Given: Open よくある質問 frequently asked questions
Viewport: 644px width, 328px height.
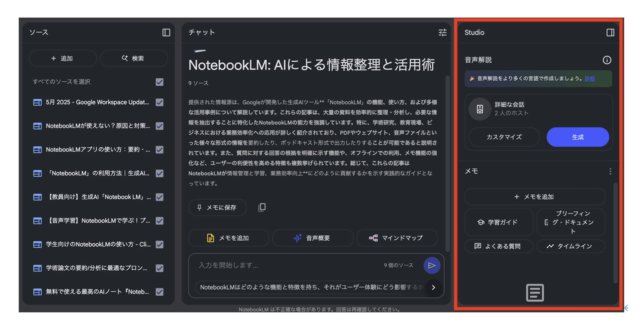Looking at the screenshot, I should [x=499, y=246].
